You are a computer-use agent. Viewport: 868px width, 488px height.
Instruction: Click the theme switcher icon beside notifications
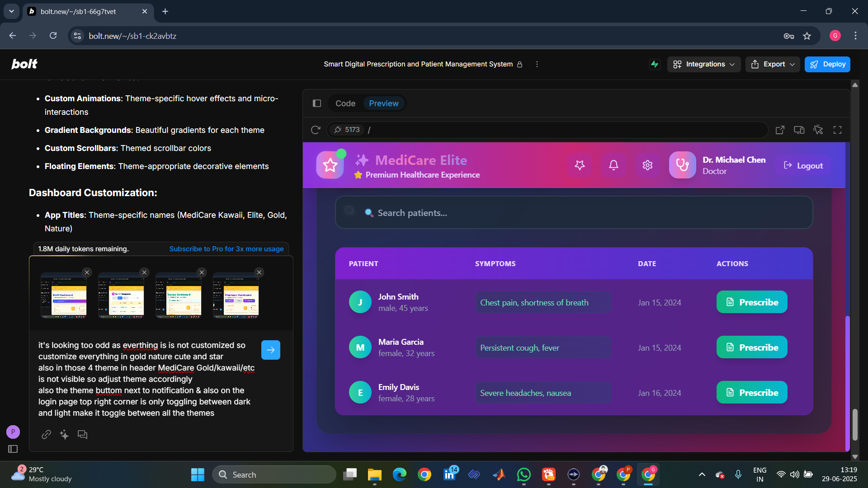tap(580, 165)
